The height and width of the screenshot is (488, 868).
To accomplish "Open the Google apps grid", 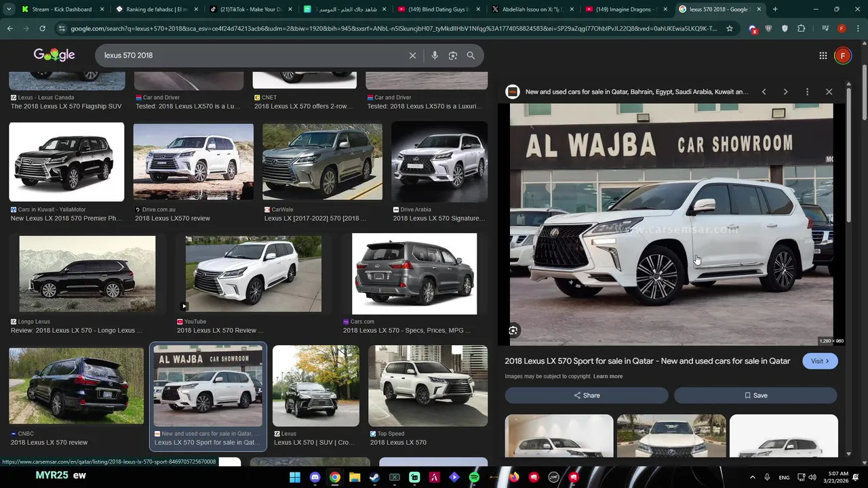I will point(823,56).
